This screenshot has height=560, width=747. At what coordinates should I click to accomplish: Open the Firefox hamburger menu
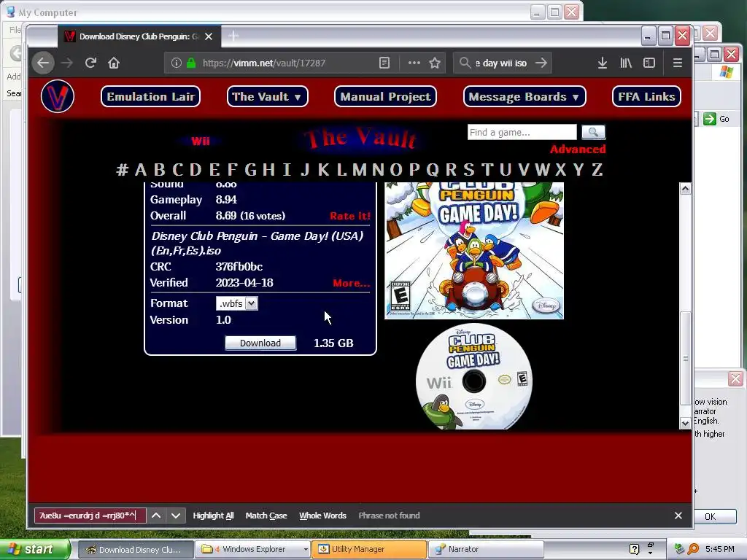coord(678,63)
